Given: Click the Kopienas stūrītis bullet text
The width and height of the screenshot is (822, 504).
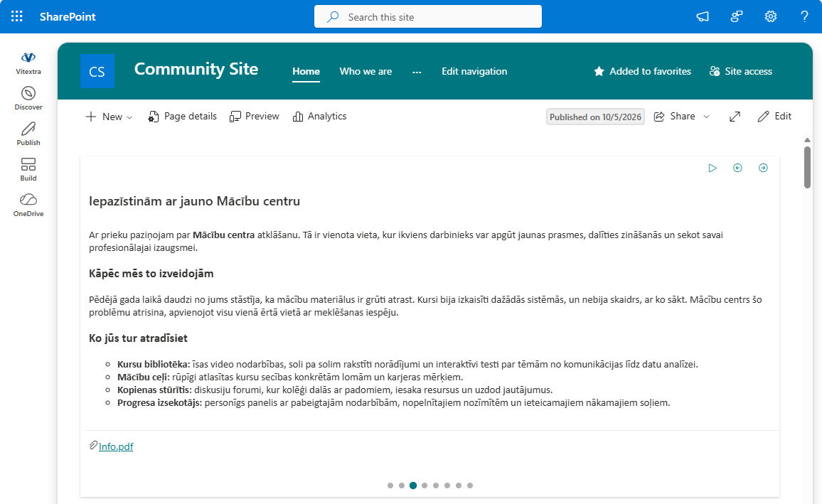Looking at the screenshot, I should tap(335, 390).
